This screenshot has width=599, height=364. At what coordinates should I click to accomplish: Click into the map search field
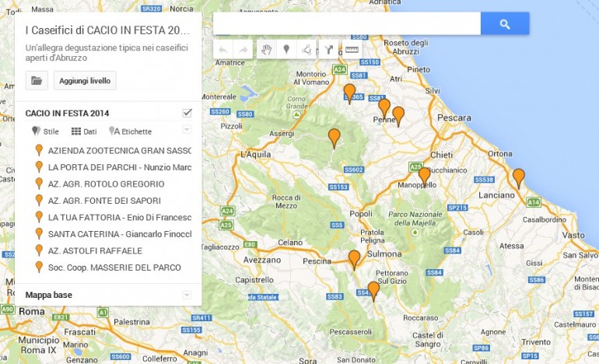tap(347, 23)
